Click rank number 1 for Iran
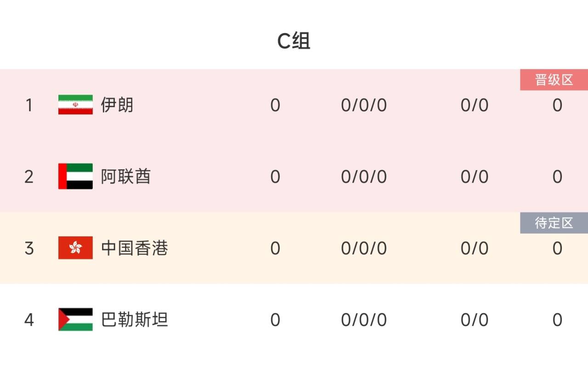This screenshot has height=373, width=588. point(29,105)
